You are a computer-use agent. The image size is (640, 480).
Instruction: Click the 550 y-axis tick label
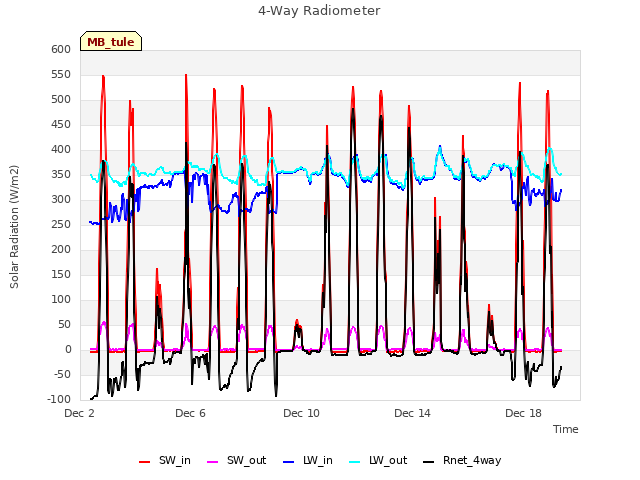coord(61,75)
